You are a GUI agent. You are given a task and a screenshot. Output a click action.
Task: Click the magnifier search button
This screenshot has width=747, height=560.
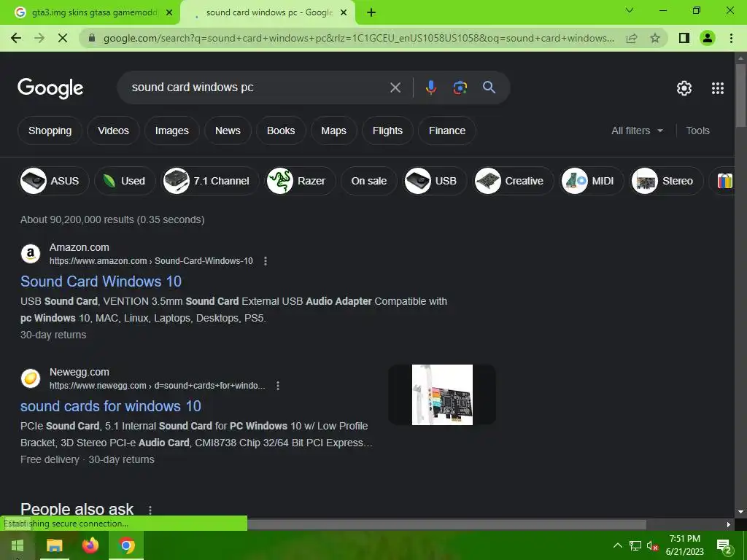(489, 87)
